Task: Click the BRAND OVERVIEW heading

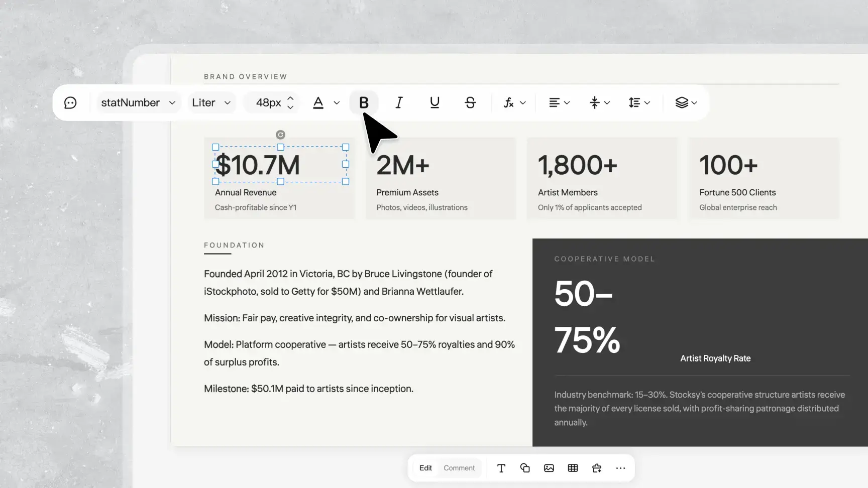Action: coord(246,77)
